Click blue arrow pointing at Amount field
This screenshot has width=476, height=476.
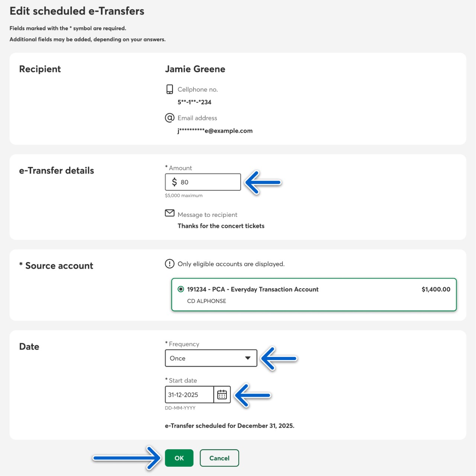tap(263, 182)
